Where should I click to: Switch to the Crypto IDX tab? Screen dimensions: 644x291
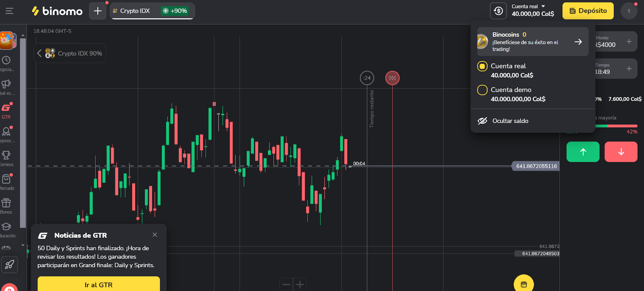point(135,11)
